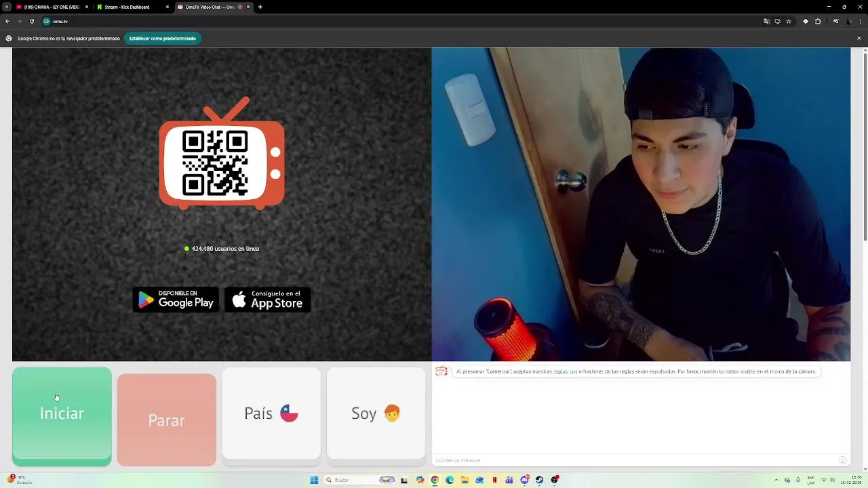Open the Chrome profile avatar
This screenshot has height=488, width=868.
coord(849,21)
